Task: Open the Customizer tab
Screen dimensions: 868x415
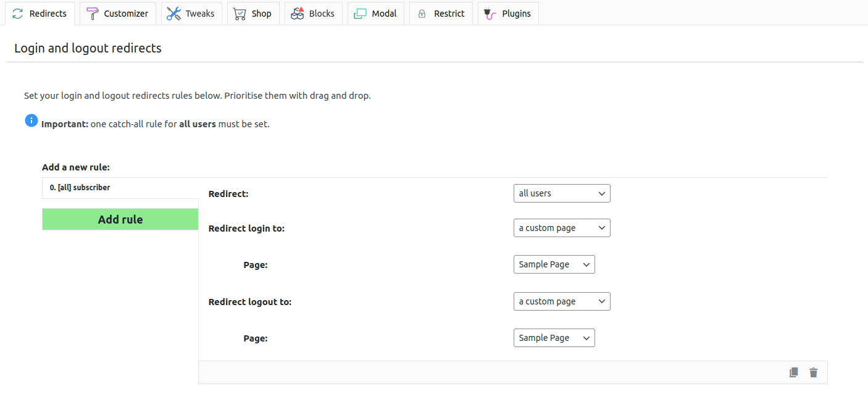Action: [x=118, y=14]
